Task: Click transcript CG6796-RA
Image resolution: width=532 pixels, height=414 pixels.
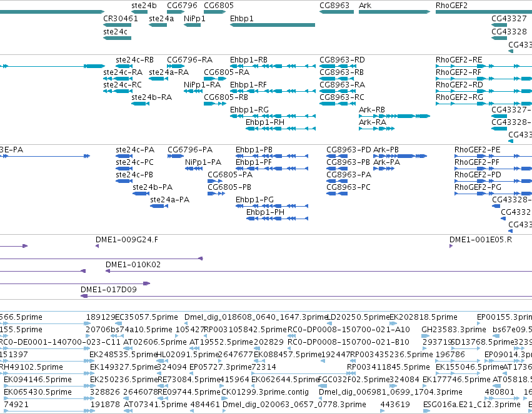Action: [x=176, y=66]
